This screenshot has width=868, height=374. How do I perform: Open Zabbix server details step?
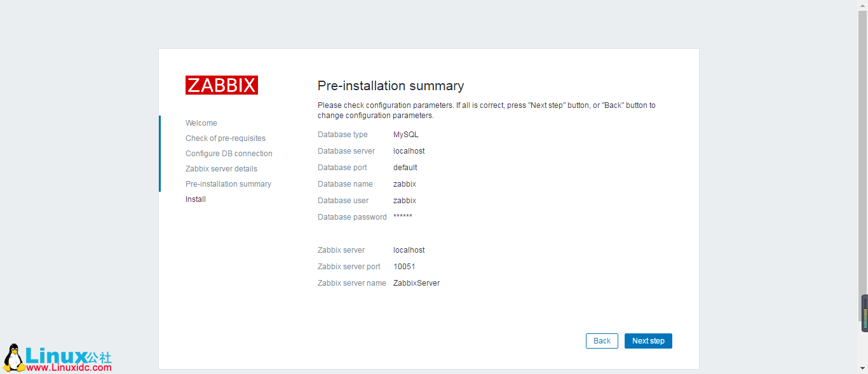[x=221, y=169]
